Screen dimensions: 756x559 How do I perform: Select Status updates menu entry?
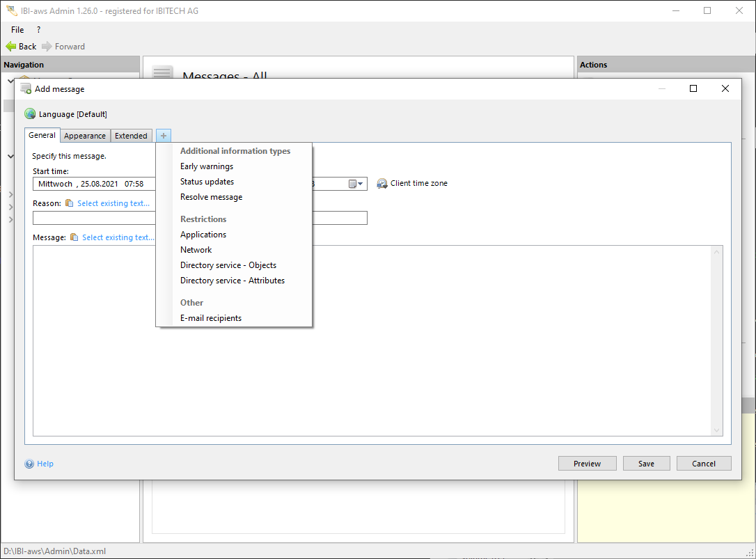pos(207,182)
